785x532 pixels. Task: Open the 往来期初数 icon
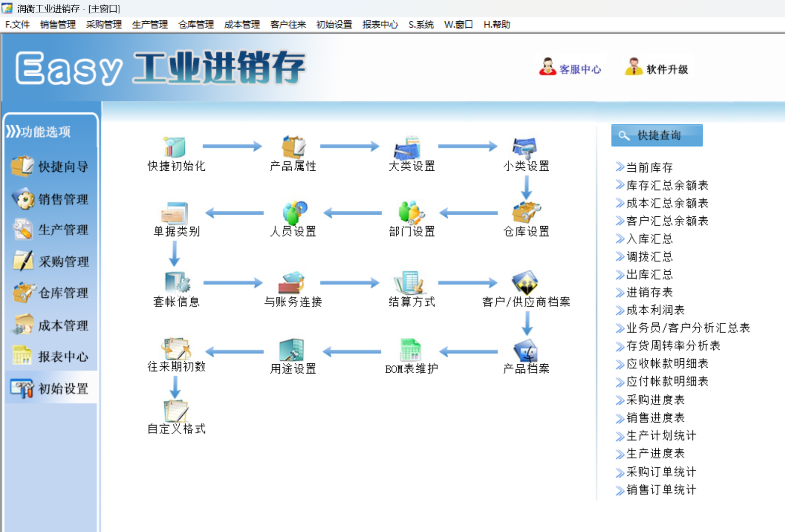click(176, 348)
